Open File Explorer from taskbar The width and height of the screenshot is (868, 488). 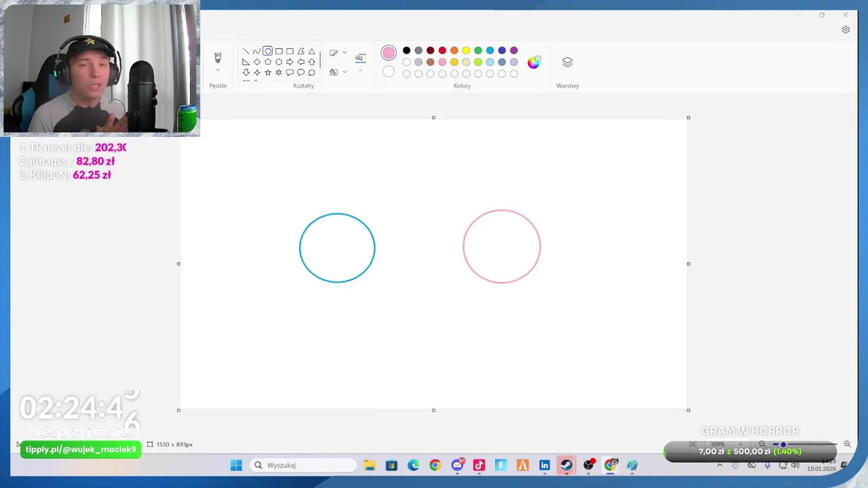tap(370, 465)
